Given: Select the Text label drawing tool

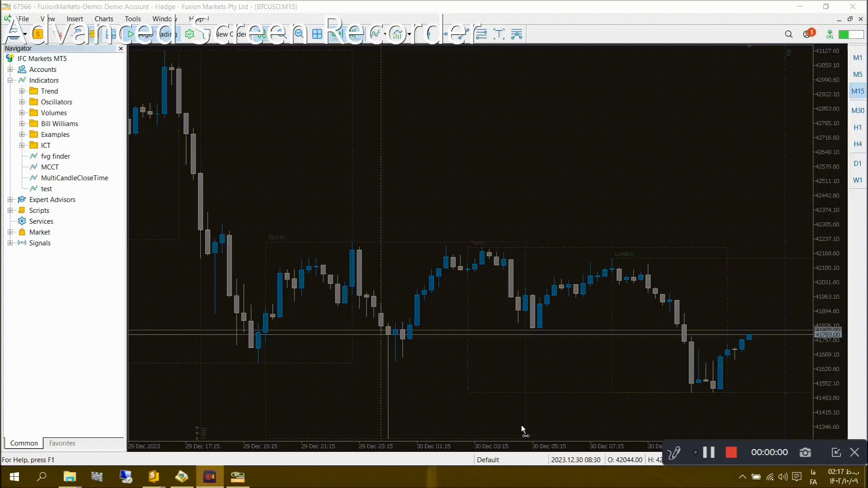Looking at the screenshot, I should [499, 34].
